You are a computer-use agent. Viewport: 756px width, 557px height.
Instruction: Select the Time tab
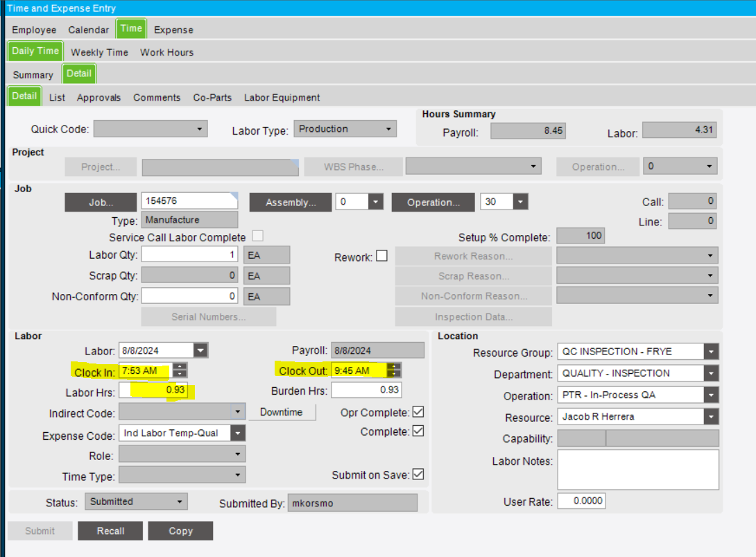pos(131,28)
